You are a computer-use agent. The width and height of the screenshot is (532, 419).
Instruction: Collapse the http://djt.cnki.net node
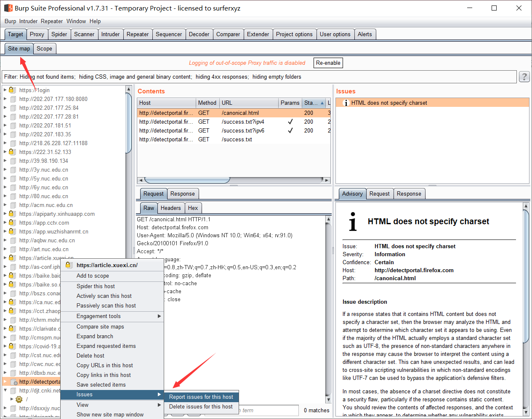pos(5,390)
